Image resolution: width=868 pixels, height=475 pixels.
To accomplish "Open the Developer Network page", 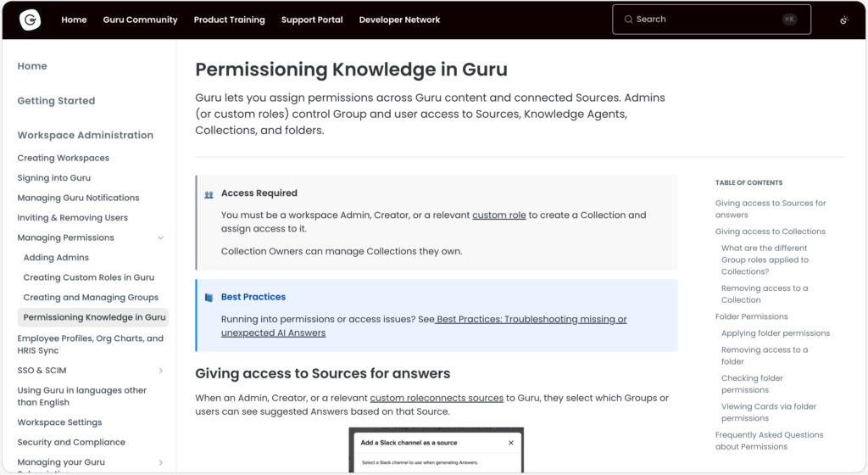I will (399, 20).
